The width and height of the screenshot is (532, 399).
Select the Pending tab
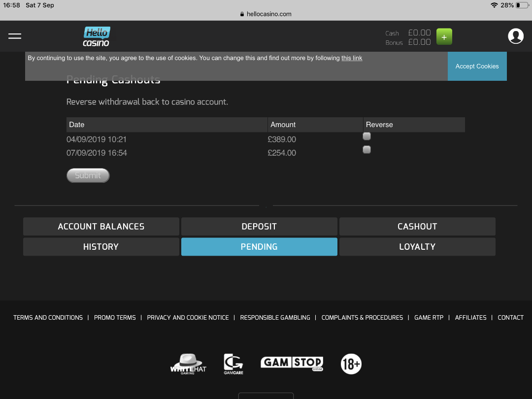pyautogui.click(x=259, y=247)
